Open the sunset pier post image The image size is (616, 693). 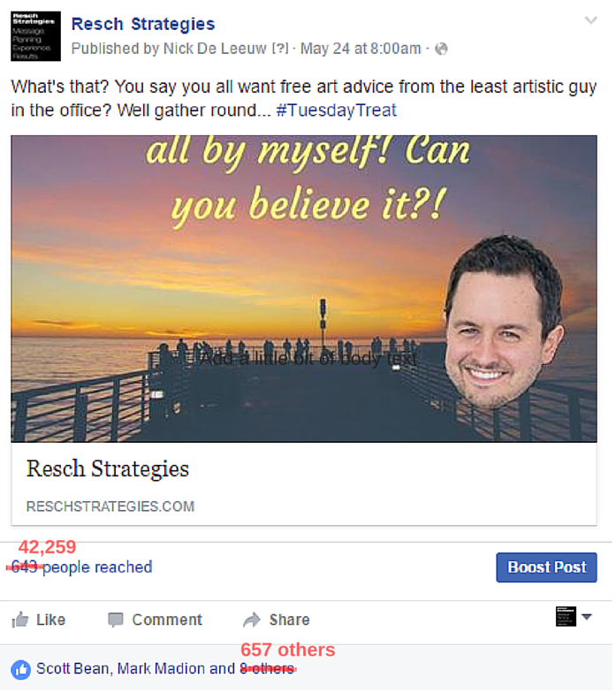[x=306, y=290]
